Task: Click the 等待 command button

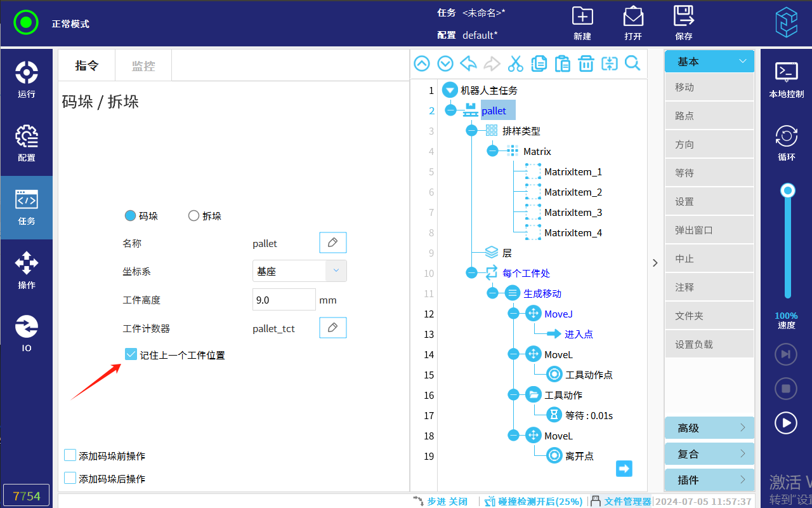Action: tap(709, 173)
